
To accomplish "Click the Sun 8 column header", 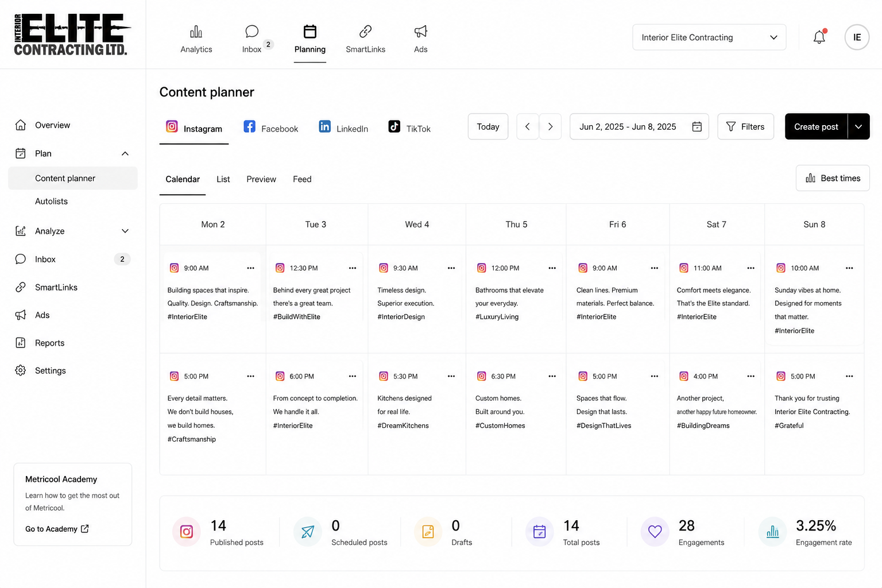I will [814, 225].
